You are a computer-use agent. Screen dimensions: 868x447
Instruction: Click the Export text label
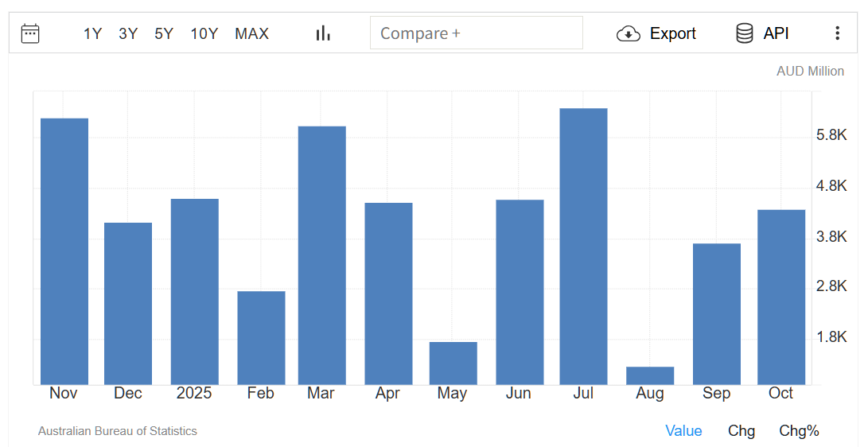672,33
